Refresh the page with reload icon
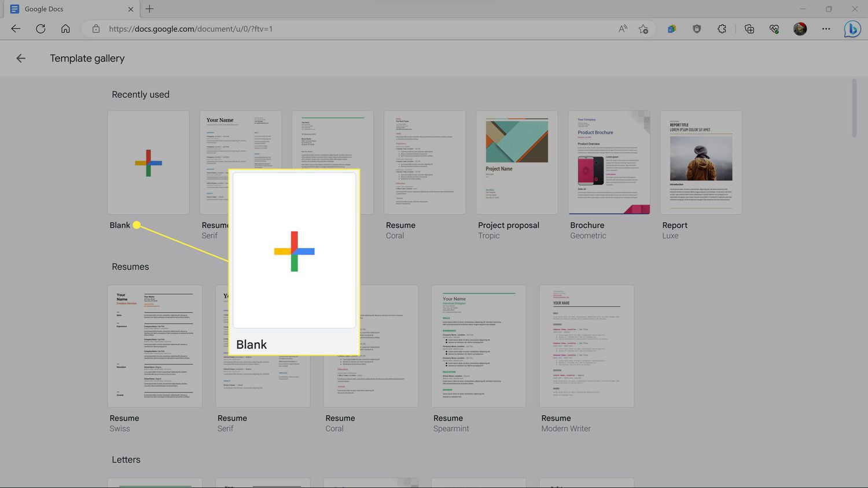This screenshot has width=868, height=488. pos(41,29)
